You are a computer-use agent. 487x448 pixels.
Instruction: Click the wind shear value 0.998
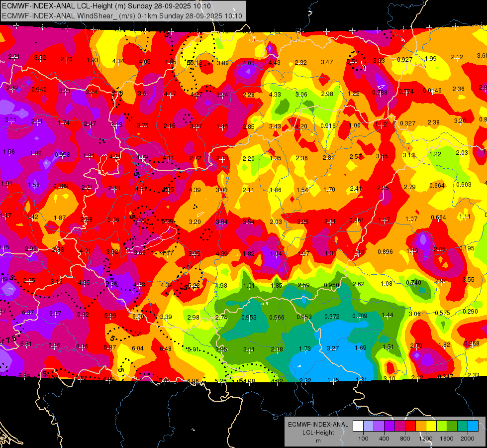(x=62, y=154)
